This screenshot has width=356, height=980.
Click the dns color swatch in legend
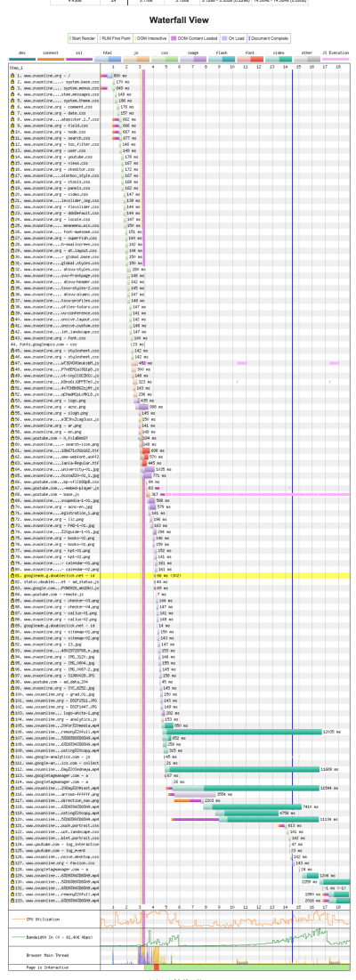22,59
